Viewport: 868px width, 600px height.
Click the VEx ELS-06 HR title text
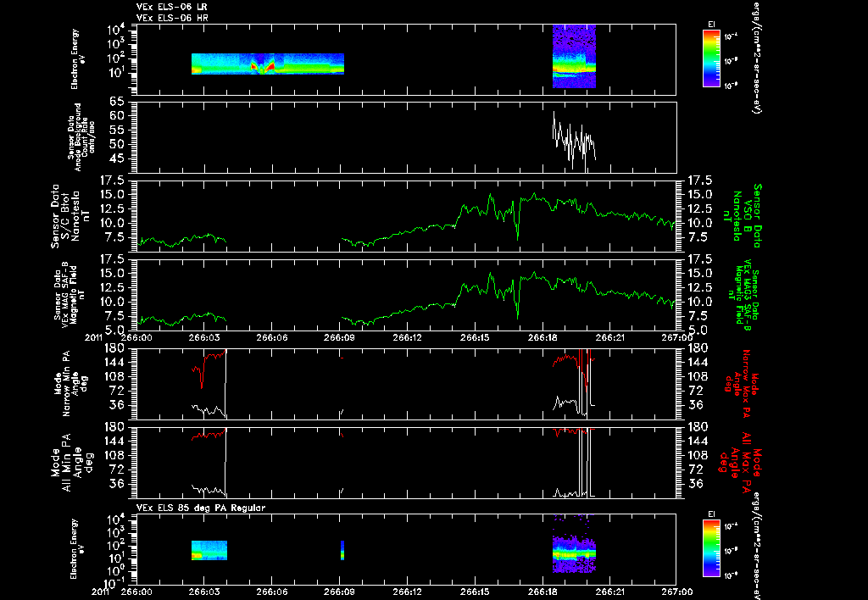(x=172, y=19)
